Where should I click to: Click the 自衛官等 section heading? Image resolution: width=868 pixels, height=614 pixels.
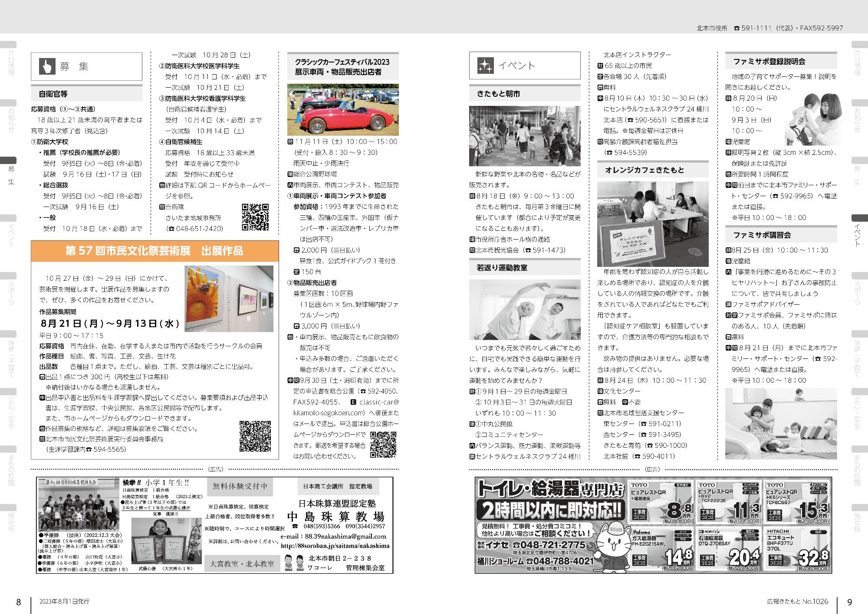(87, 93)
